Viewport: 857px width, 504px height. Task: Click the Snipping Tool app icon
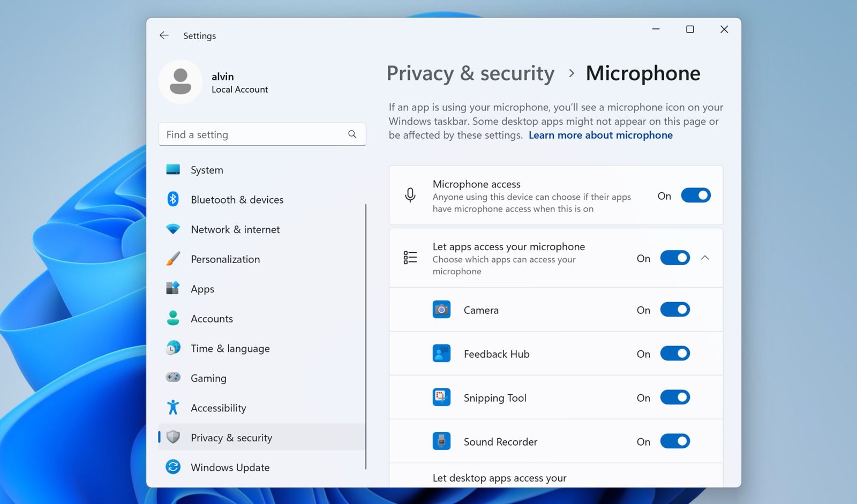tap(441, 397)
